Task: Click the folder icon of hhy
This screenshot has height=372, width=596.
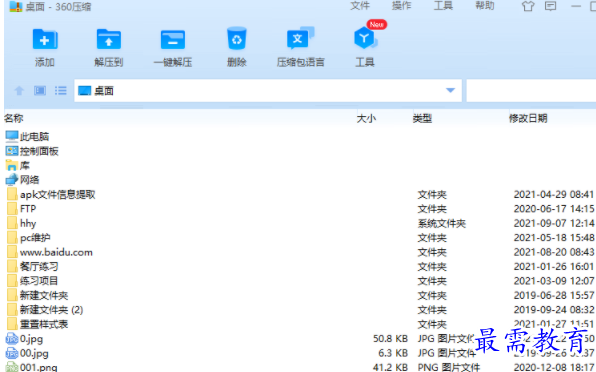Action: (x=12, y=223)
